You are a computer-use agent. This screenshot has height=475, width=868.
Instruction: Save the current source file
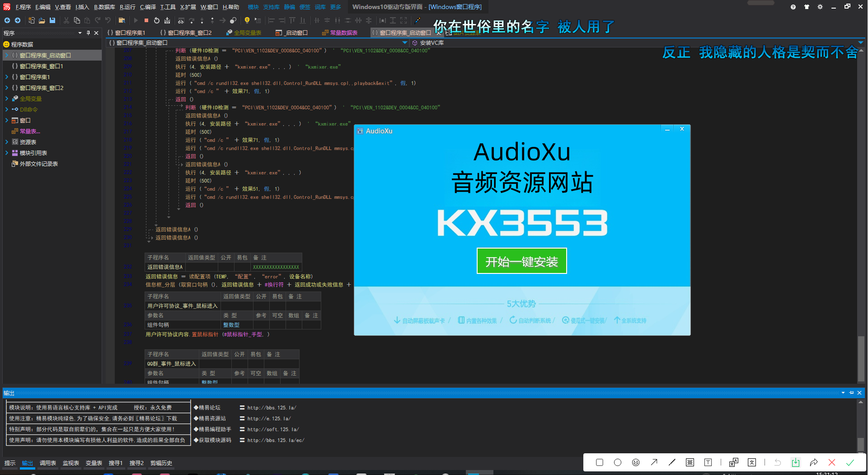[52, 20]
